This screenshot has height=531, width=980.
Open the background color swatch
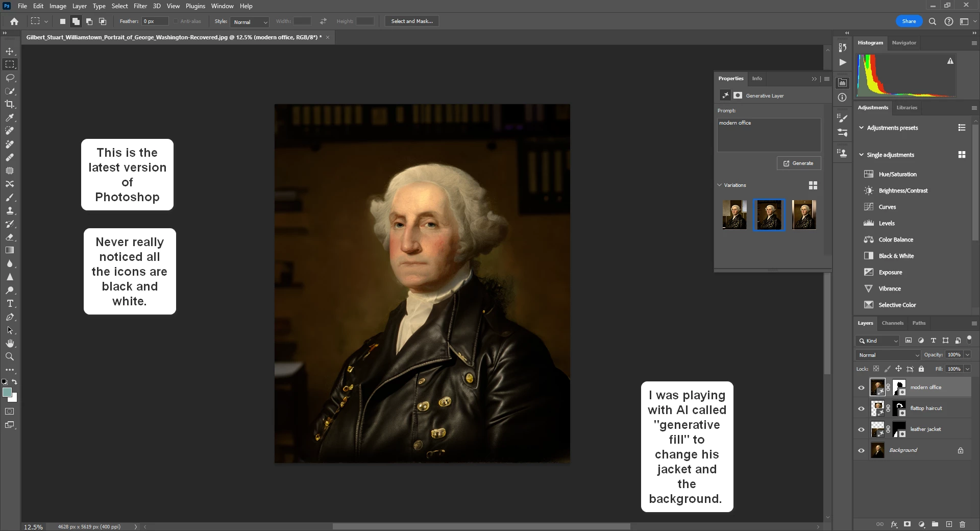pos(14,399)
